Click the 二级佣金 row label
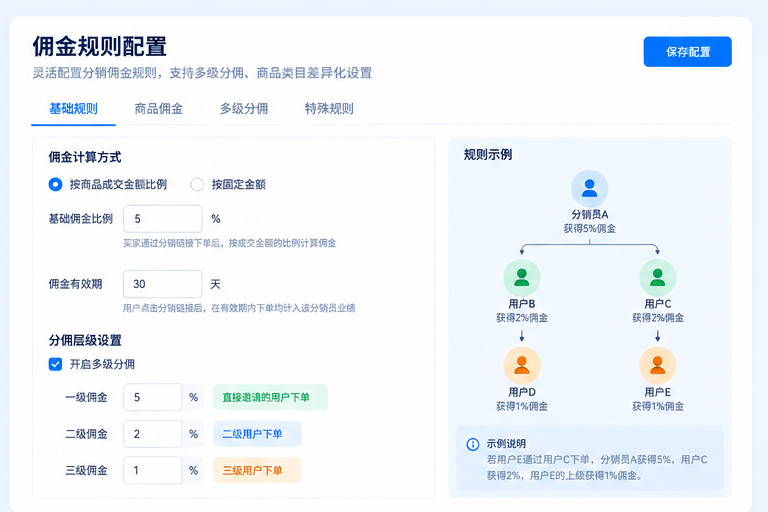The image size is (768, 512). tap(86, 434)
